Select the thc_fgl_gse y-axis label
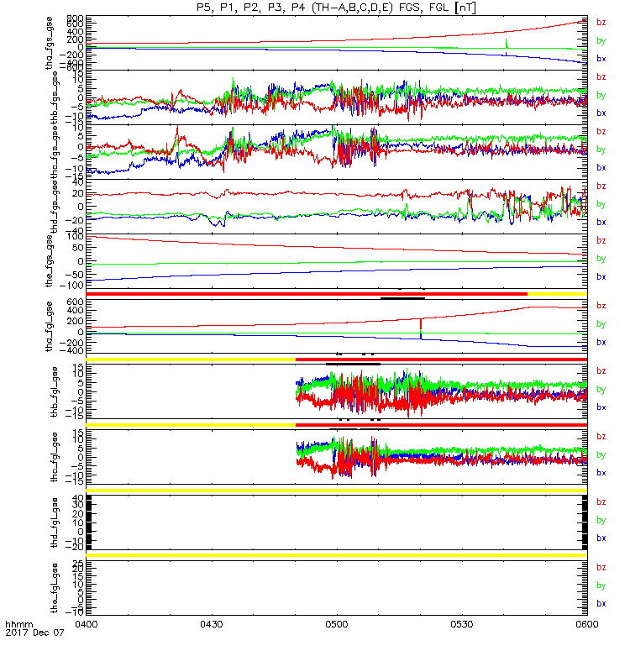The image size is (630, 672). (55, 457)
